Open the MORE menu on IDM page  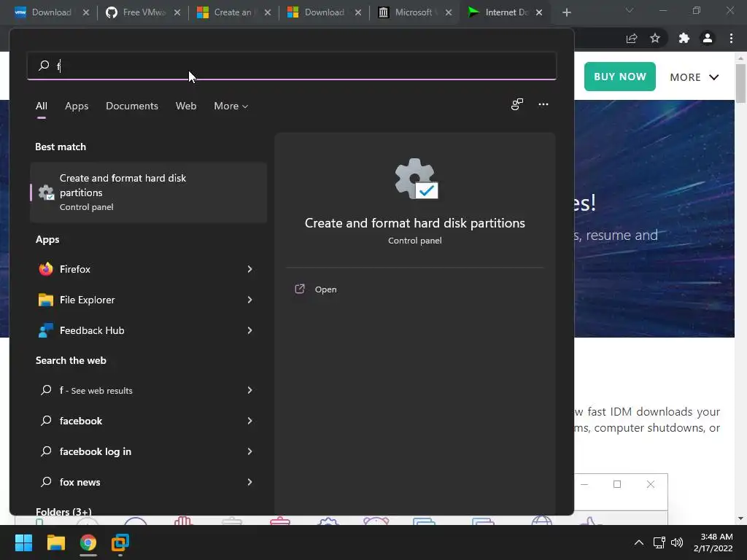pyautogui.click(x=694, y=77)
